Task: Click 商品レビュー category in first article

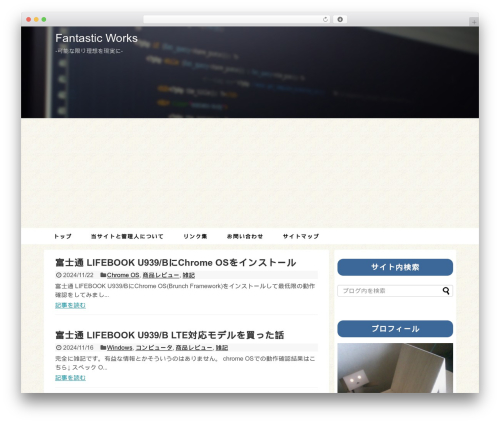Action: click(161, 275)
